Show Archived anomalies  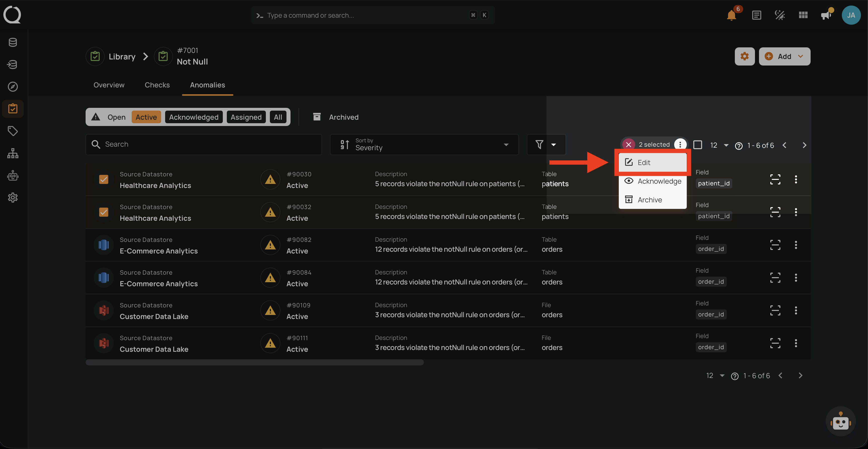click(x=336, y=117)
